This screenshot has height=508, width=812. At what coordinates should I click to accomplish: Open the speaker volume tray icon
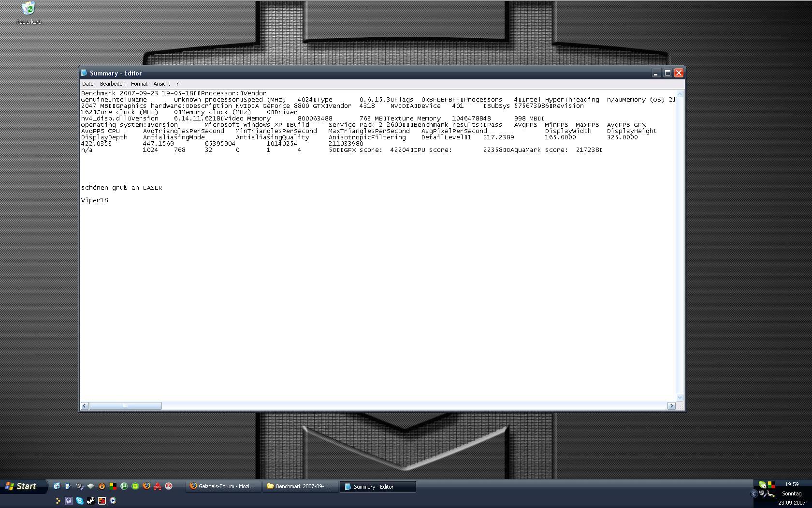point(762,493)
